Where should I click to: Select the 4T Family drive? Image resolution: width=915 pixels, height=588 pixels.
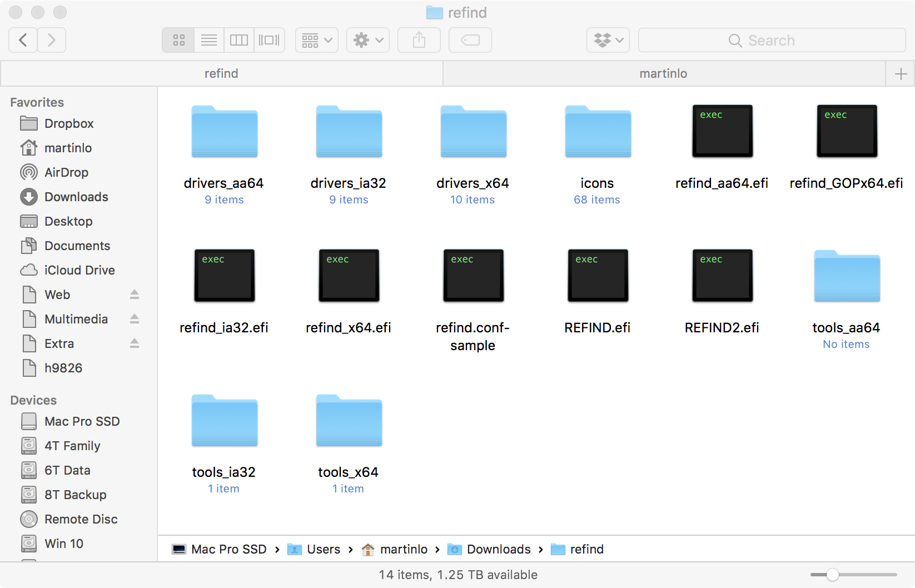[72, 446]
